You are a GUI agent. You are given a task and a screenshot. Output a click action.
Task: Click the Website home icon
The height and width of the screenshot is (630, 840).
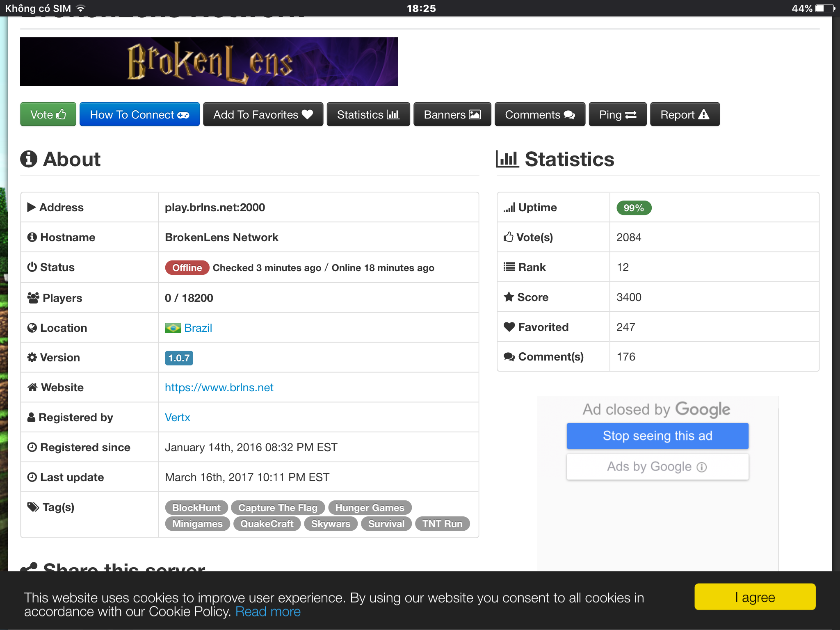(x=32, y=387)
